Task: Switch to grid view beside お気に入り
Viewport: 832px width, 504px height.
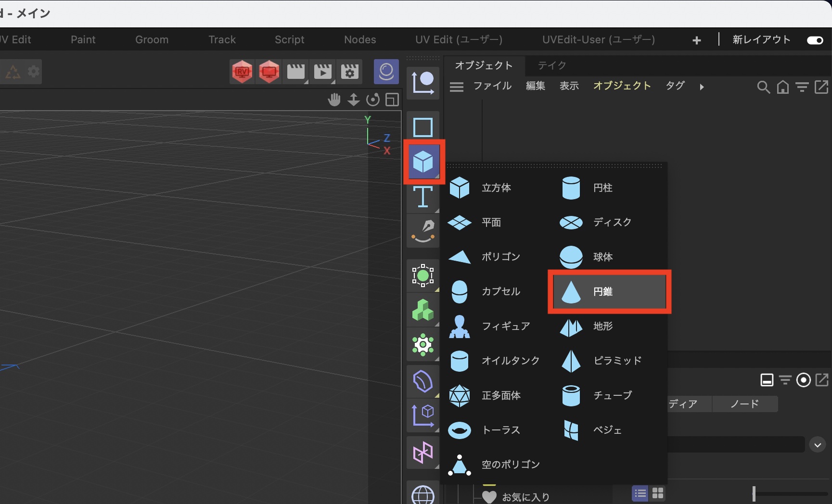Action: [657, 493]
